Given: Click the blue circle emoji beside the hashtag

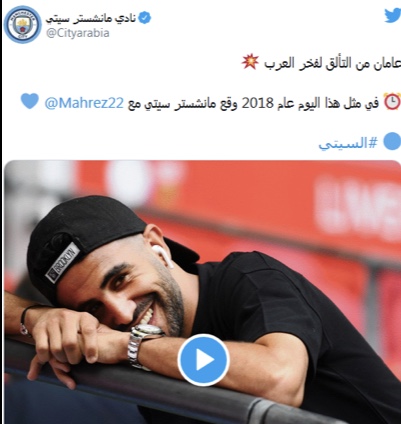Looking at the screenshot, I should pos(392,141).
